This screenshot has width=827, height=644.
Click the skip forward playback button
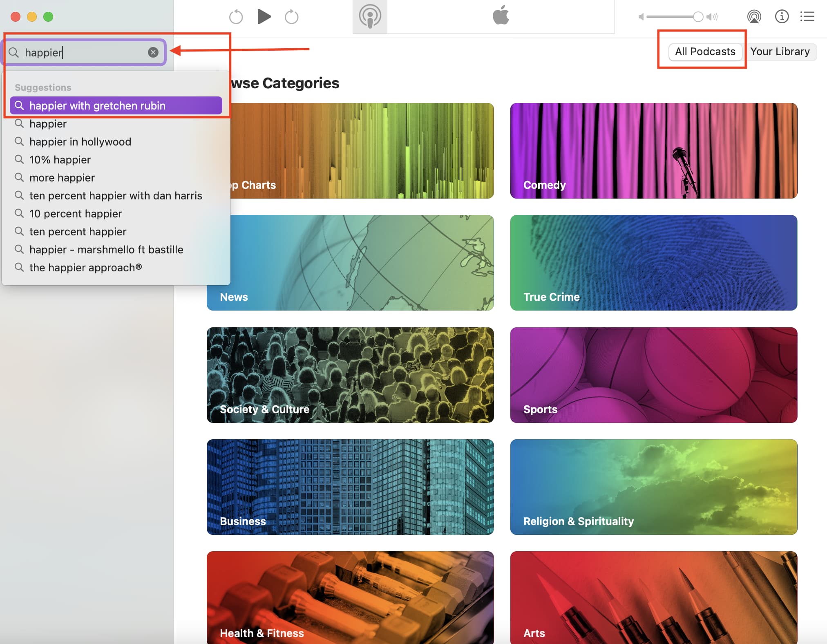pos(291,17)
